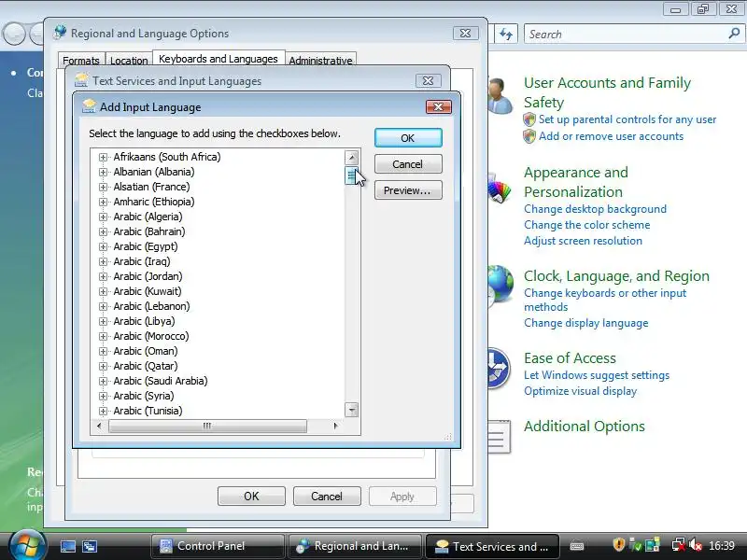This screenshot has height=560, width=747.
Task: Select Arabic (Syria) language row
Action: [x=144, y=396]
